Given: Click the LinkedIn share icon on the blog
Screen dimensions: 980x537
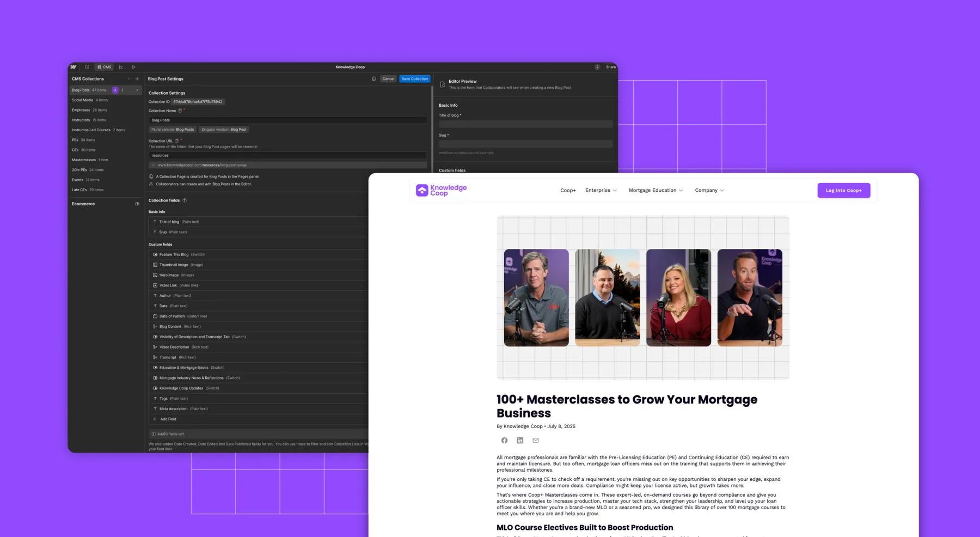Looking at the screenshot, I should 520,441.
